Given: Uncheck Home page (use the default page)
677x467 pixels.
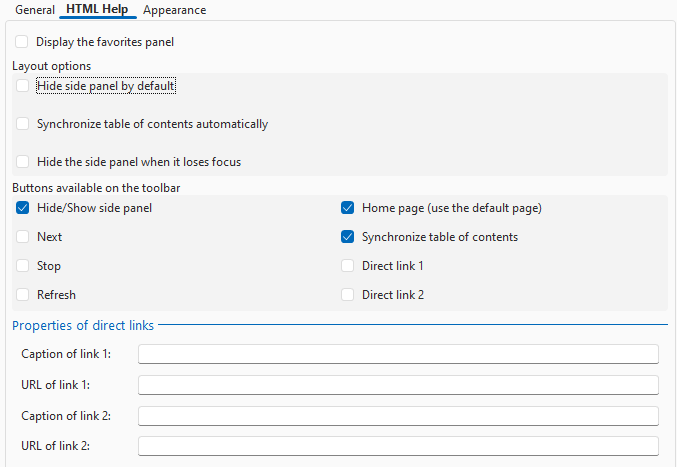Looking at the screenshot, I should pos(348,208).
